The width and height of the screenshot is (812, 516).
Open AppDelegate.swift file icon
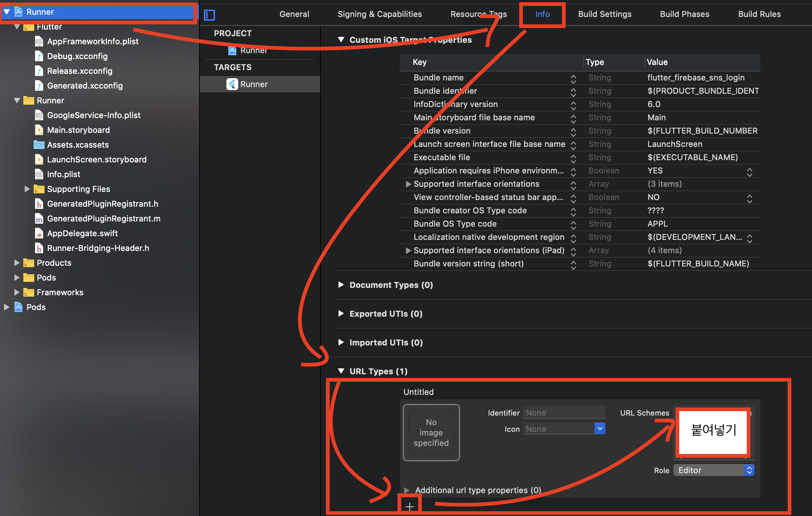[x=39, y=233]
